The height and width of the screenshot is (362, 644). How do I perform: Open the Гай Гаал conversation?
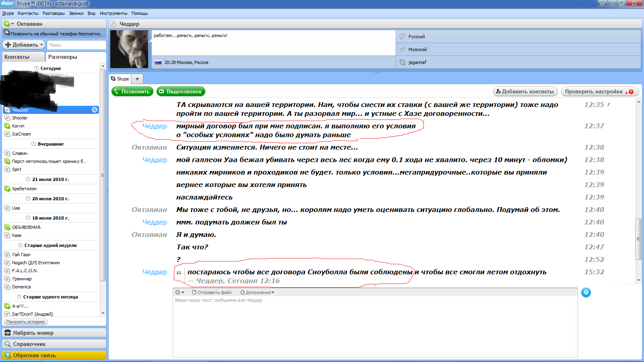coord(51,255)
